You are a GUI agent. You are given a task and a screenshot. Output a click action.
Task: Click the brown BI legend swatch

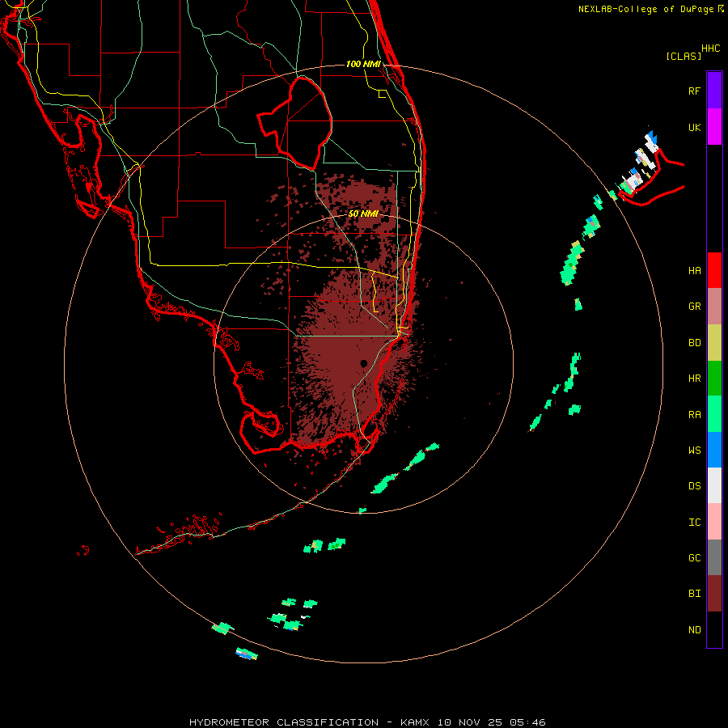[x=714, y=594]
